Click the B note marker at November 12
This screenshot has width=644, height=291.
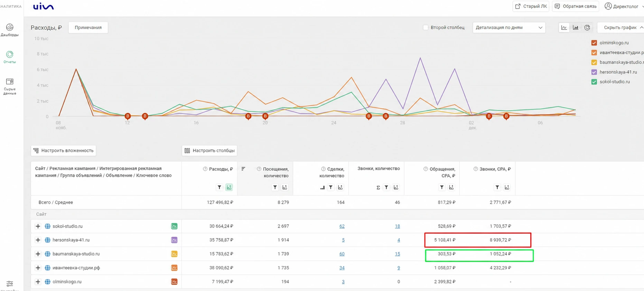point(128,116)
